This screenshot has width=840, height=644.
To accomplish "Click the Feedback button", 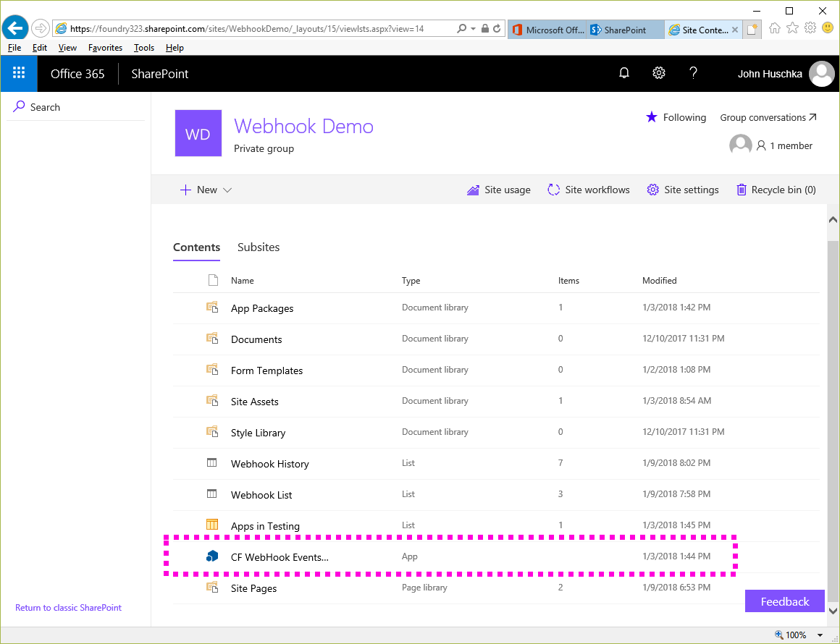I will point(785,601).
